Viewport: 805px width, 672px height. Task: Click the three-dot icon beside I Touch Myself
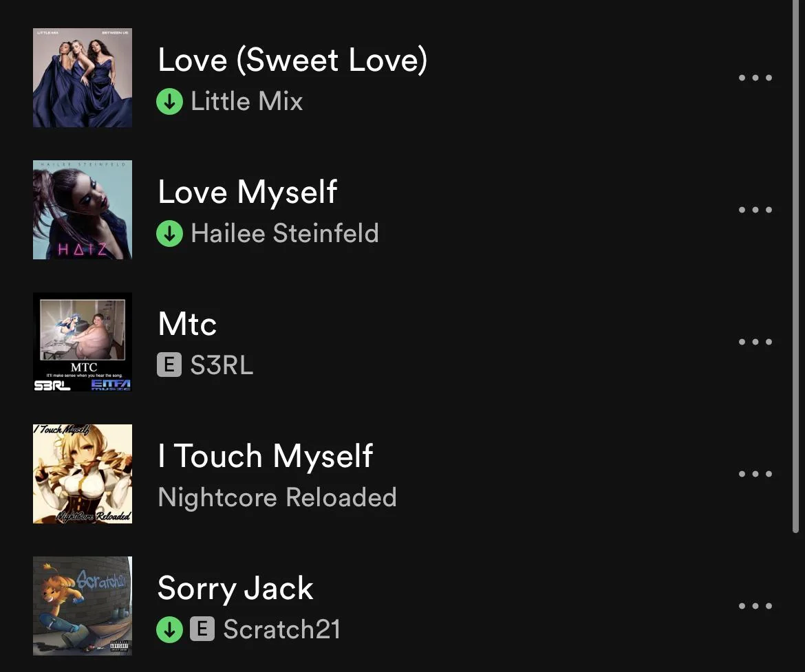coord(755,473)
